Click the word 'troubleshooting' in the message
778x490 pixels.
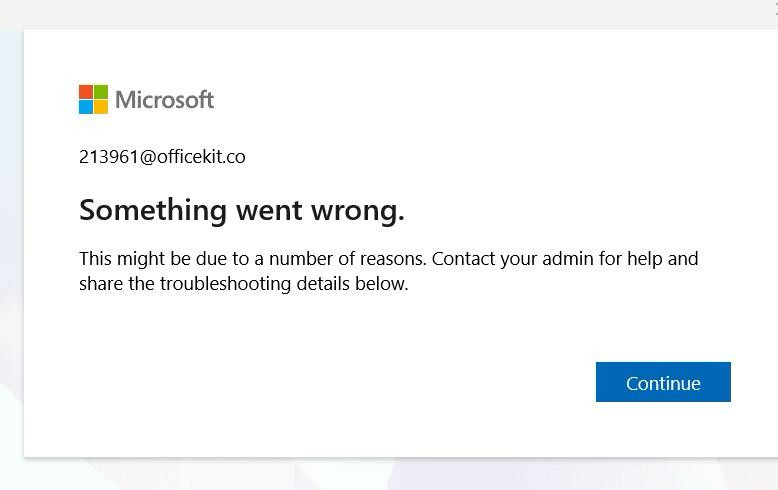pyautogui.click(x=225, y=284)
